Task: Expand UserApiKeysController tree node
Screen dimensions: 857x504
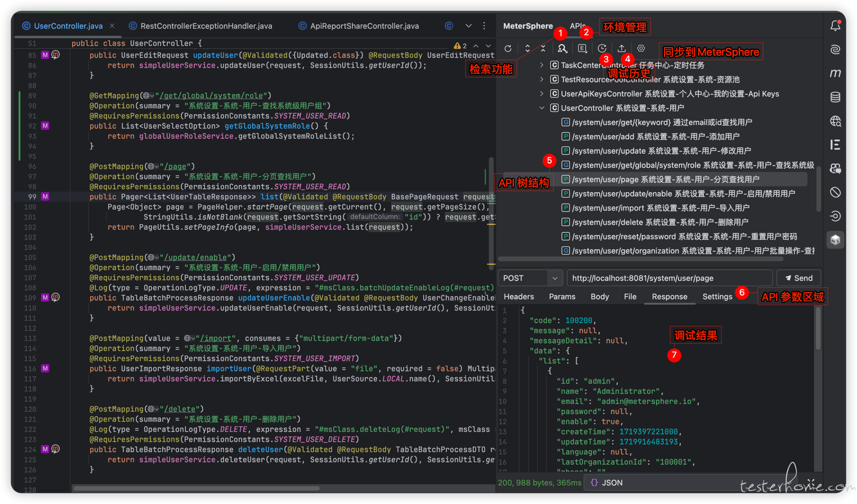Action: click(541, 93)
